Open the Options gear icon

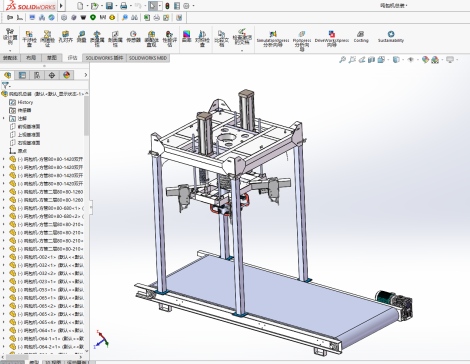point(186,6)
